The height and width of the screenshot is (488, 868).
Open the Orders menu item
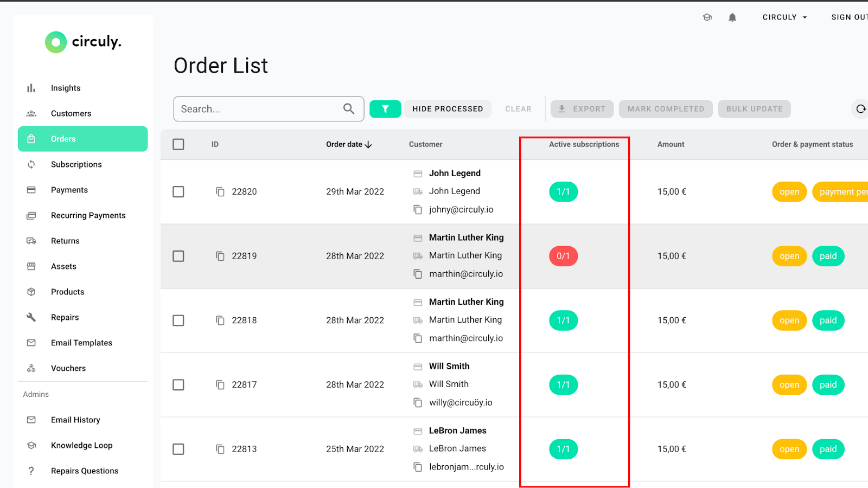pyautogui.click(x=63, y=139)
